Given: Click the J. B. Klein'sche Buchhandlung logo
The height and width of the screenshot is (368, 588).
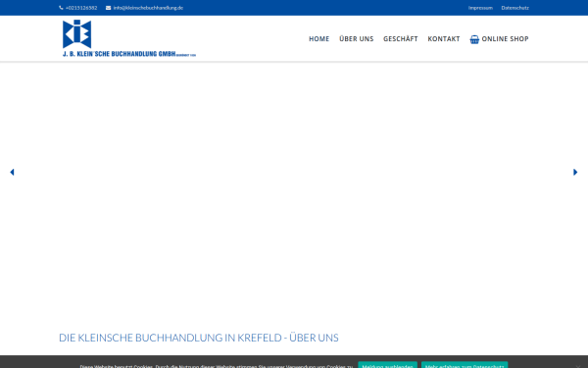Looking at the screenshot, I should tap(129, 38).
